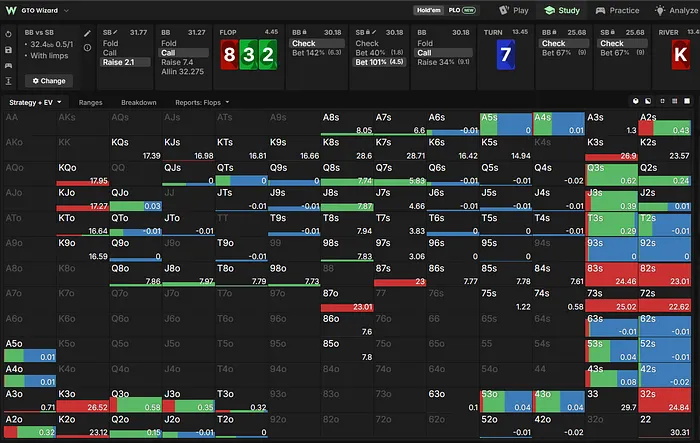Click the red 8 flop card
700x443 pixels.
point(229,54)
